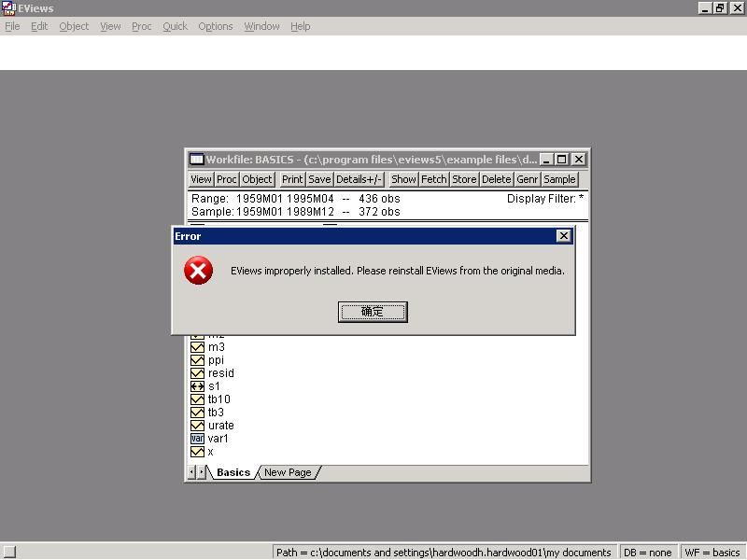Viewport: 747px width, 560px height.
Task: Select the tb10 series name
Action: [x=219, y=399]
